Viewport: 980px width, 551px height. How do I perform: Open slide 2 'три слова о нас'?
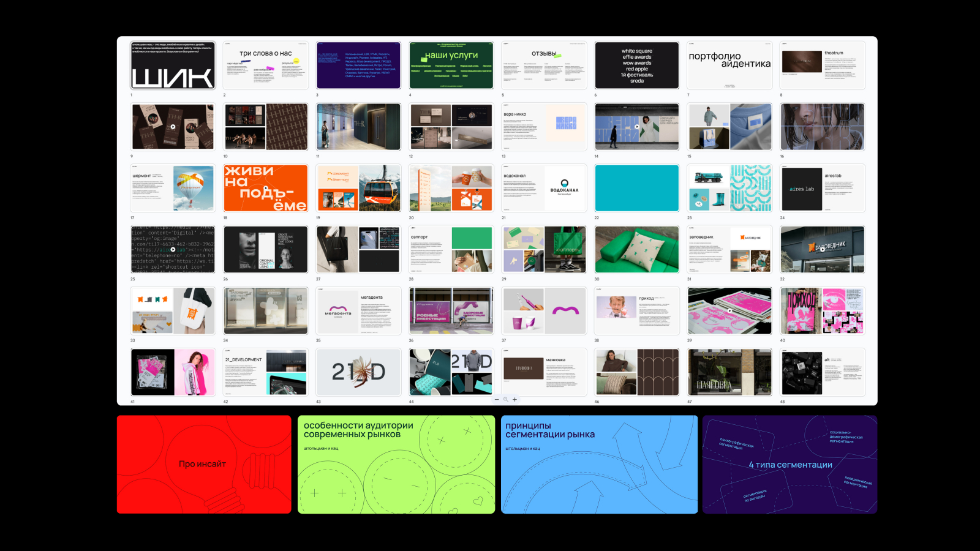(265, 66)
